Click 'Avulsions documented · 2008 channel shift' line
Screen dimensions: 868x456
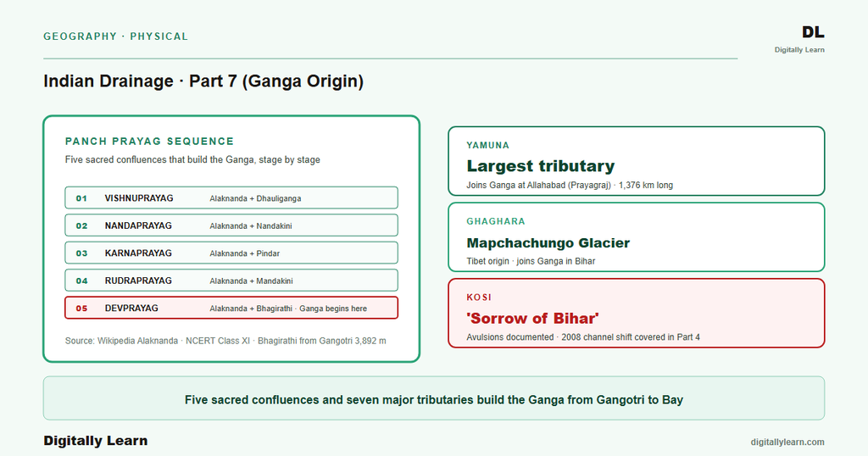583,337
